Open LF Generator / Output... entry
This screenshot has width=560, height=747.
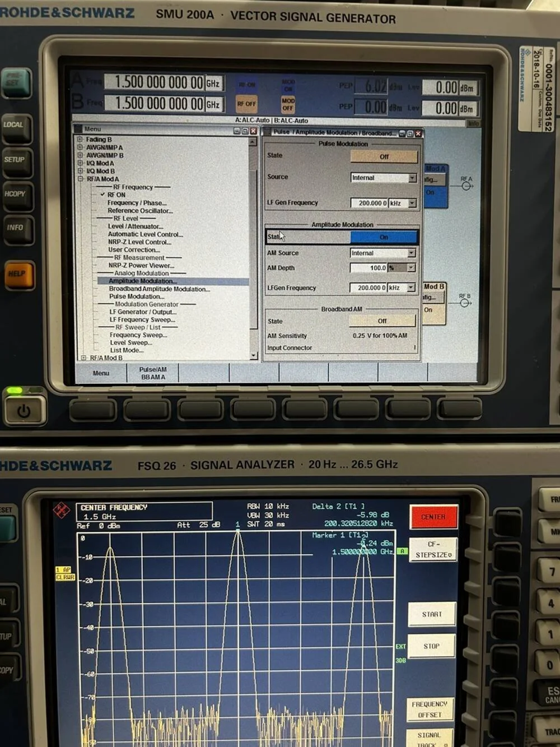click(143, 312)
